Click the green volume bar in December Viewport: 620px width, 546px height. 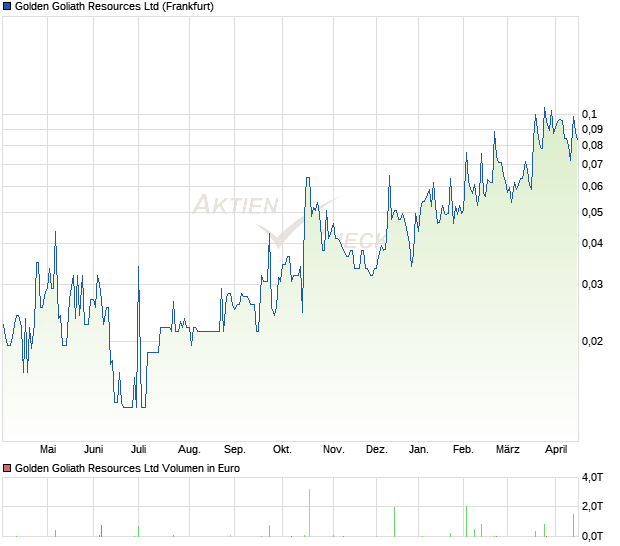pos(394,522)
